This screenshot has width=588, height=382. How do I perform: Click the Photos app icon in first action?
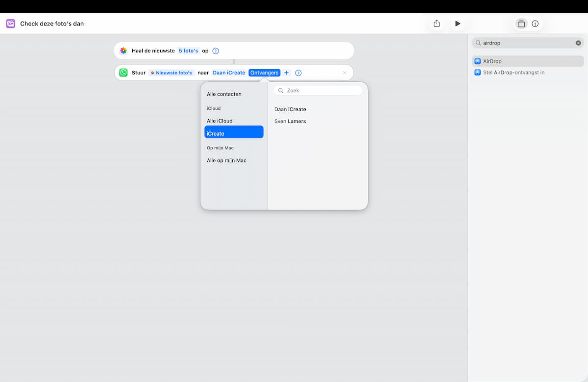point(123,50)
